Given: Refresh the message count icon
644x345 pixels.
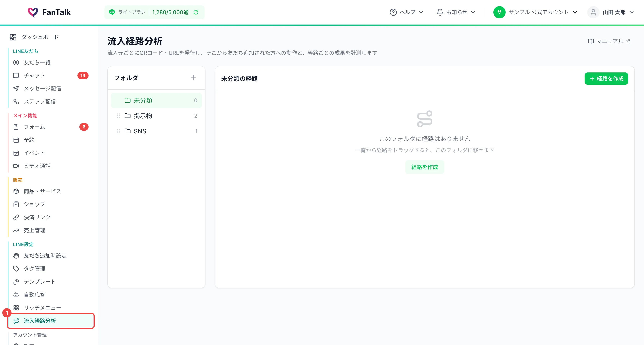Looking at the screenshot, I should [196, 12].
